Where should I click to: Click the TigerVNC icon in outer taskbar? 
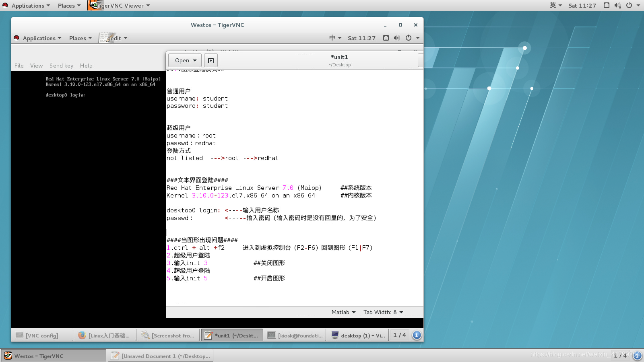pyautogui.click(x=8, y=356)
